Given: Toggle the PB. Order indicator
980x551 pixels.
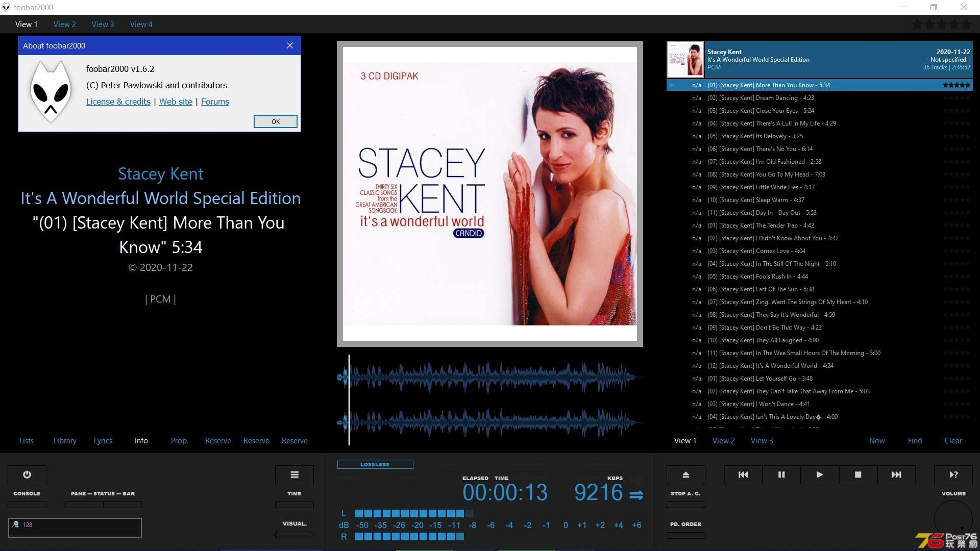Looking at the screenshot, I should coord(686,535).
